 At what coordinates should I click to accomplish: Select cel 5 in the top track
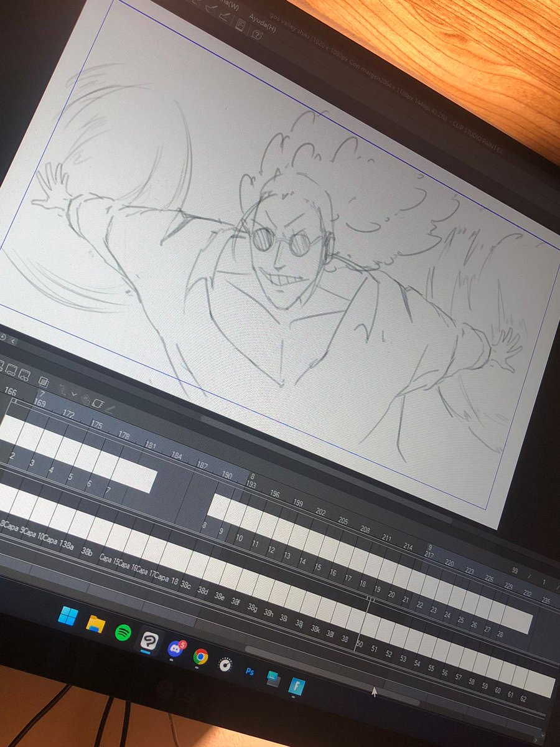[x=70, y=477]
